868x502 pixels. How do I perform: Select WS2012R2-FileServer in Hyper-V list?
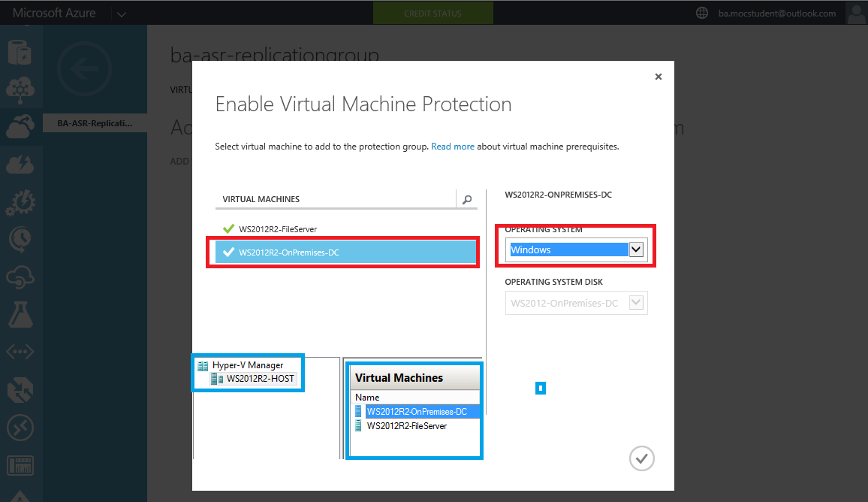[x=407, y=426]
